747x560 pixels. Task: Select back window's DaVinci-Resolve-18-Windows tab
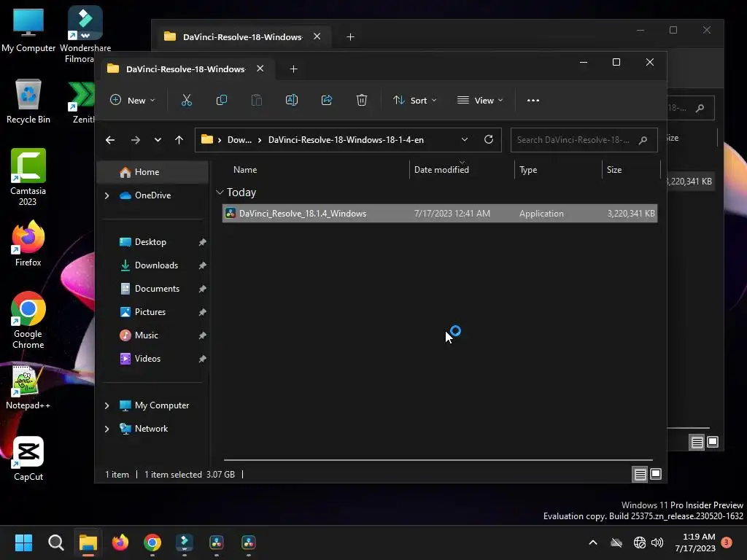[x=242, y=36]
